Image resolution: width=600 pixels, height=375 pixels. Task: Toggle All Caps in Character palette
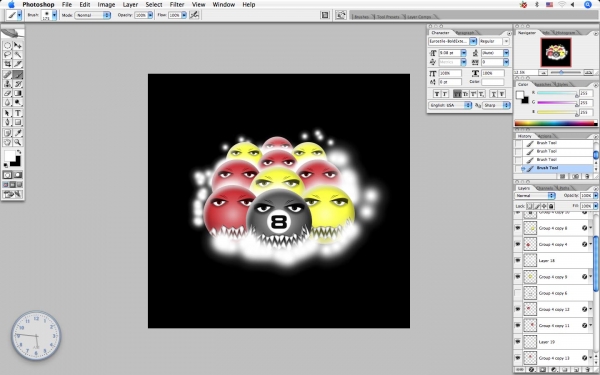pyautogui.click(x=457, y=94)
